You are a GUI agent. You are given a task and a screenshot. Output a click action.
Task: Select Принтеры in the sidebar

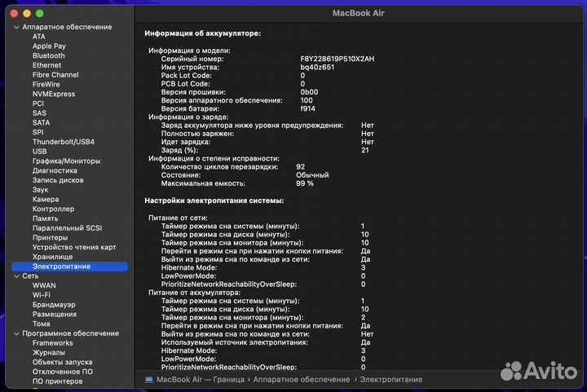click(x=50, y=238)
